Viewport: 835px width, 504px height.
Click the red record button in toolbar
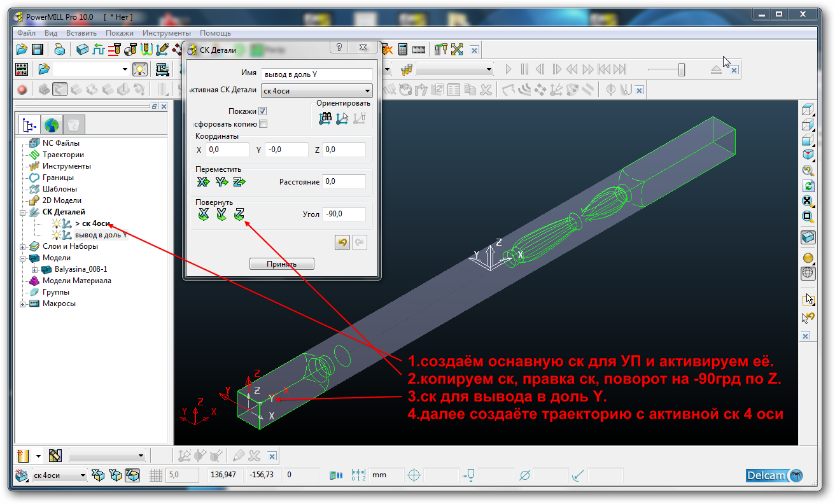click(x=22, y=90)
